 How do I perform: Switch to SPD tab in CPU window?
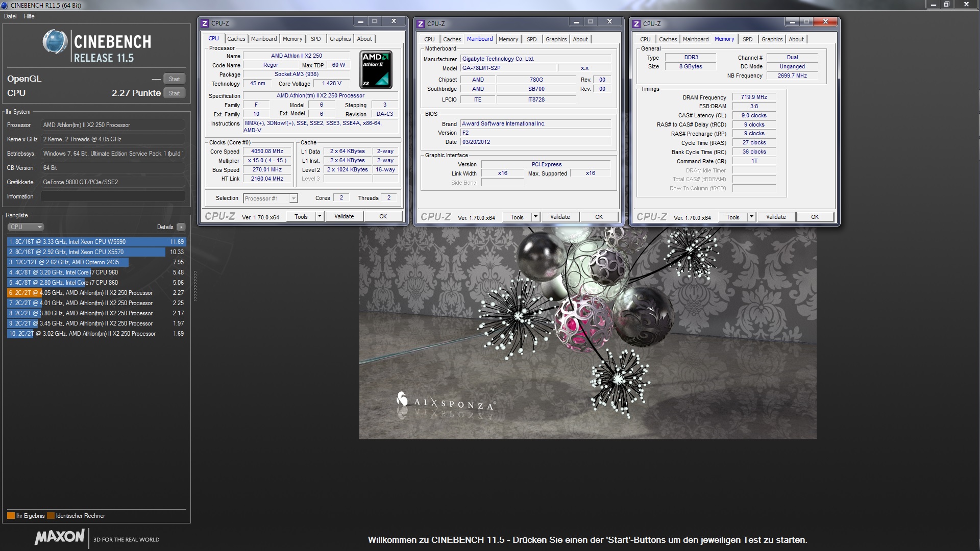(x=316, y=39)
